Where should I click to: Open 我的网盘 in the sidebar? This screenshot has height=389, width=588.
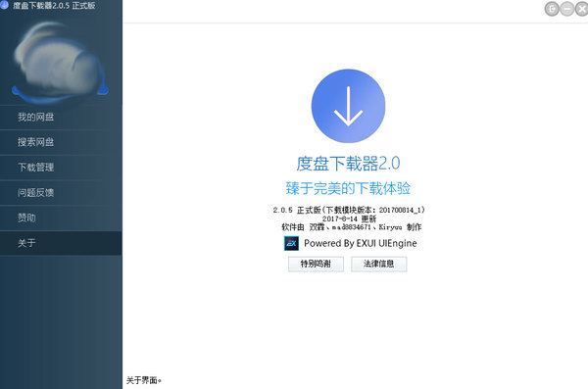pyautogui.click(x=61, y=117)
